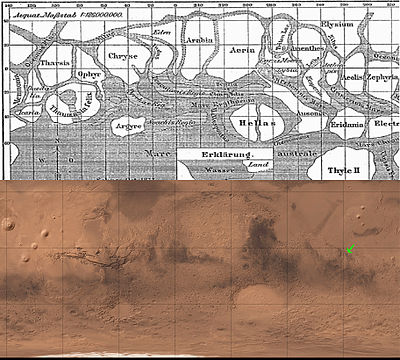Select the Tharsis region label
This screenshot has width=400, height=360.
tap(55, 63)
